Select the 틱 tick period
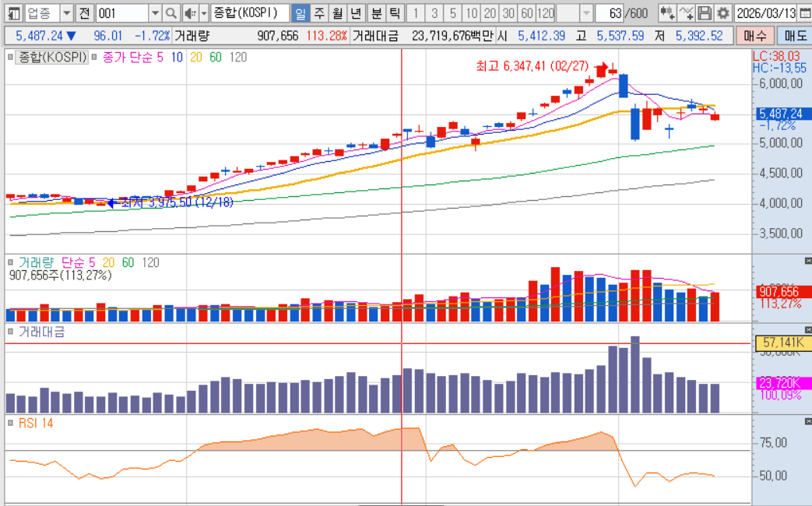This screenshot has height=506, width=812. click(395, 13)
